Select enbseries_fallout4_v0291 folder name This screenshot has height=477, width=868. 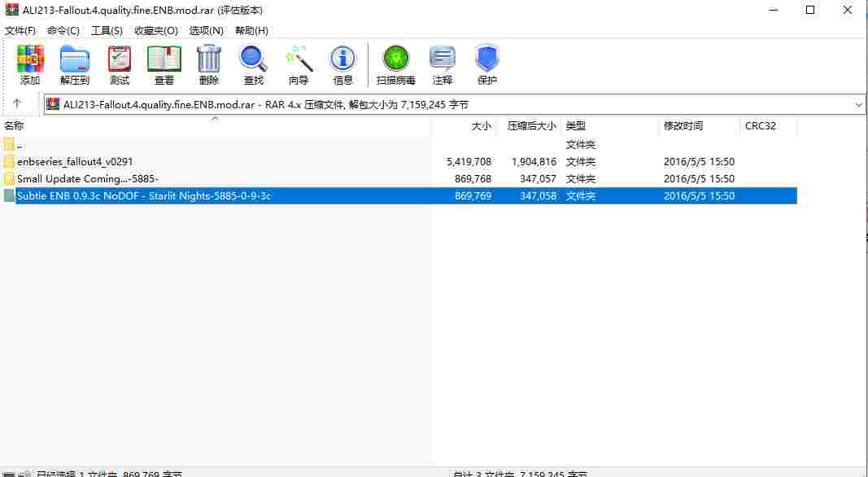coord(75,162)
